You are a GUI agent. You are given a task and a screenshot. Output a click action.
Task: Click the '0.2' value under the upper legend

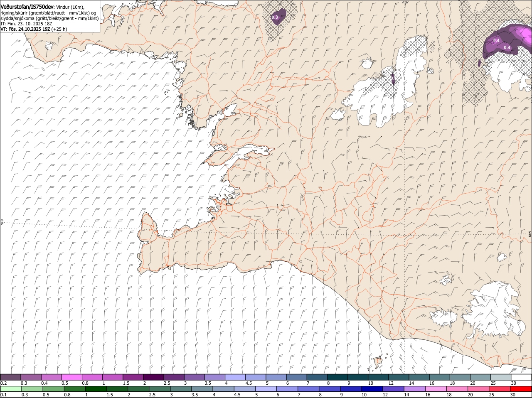[3, 383]
